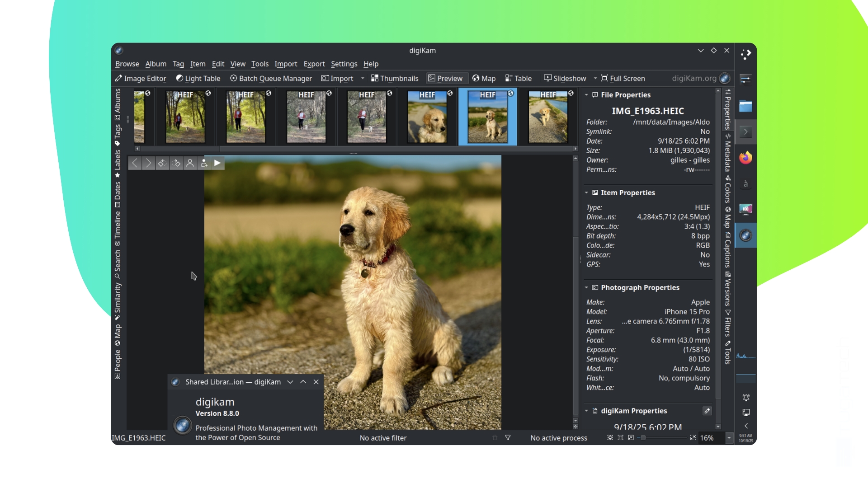Viewport: 868px width, 488px height.
Task: Show face tags on preview
Action: click(x=190, y=163)
